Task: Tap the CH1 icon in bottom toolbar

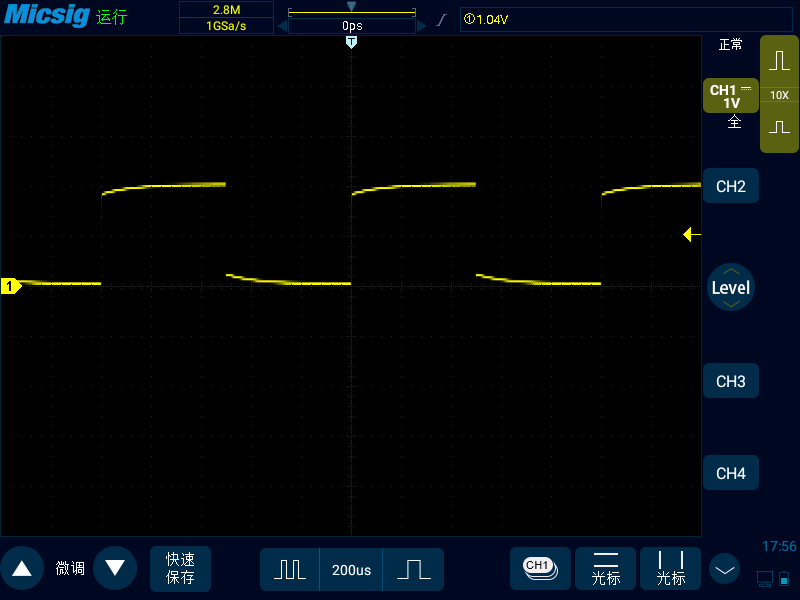Action: tap(540, 568)
